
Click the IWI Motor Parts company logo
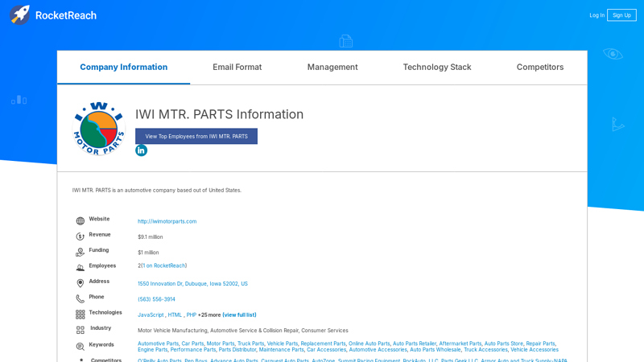tap(98, 129)
